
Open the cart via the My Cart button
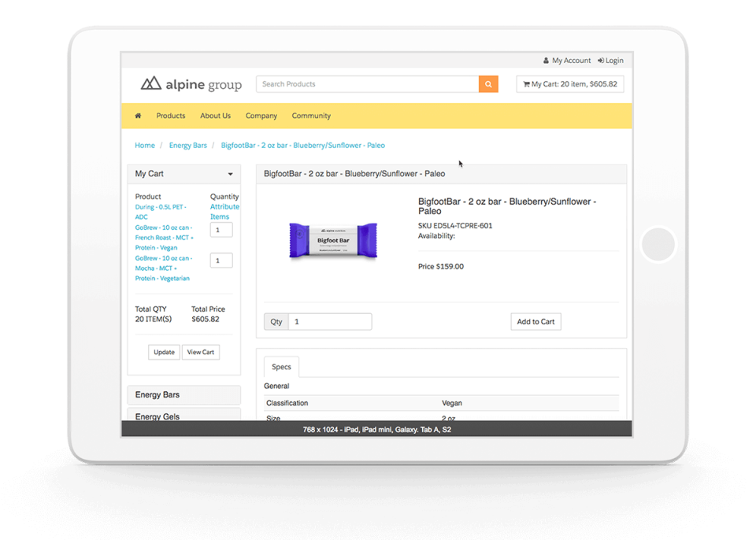tap(569, 83)
